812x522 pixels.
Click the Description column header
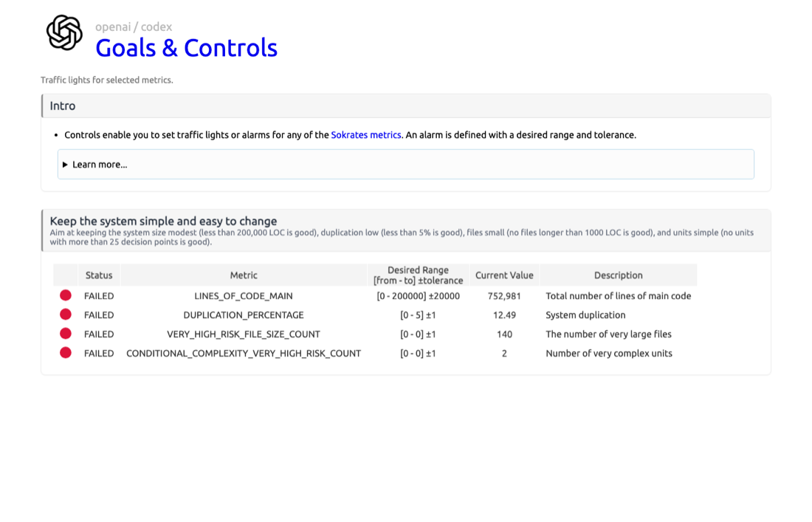(x=619, y=275)
